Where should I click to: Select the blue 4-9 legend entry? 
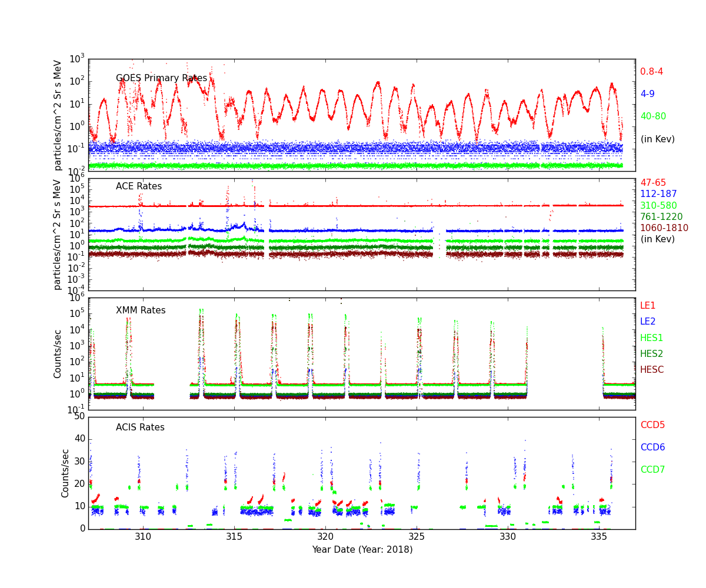(x=647, y=93)
